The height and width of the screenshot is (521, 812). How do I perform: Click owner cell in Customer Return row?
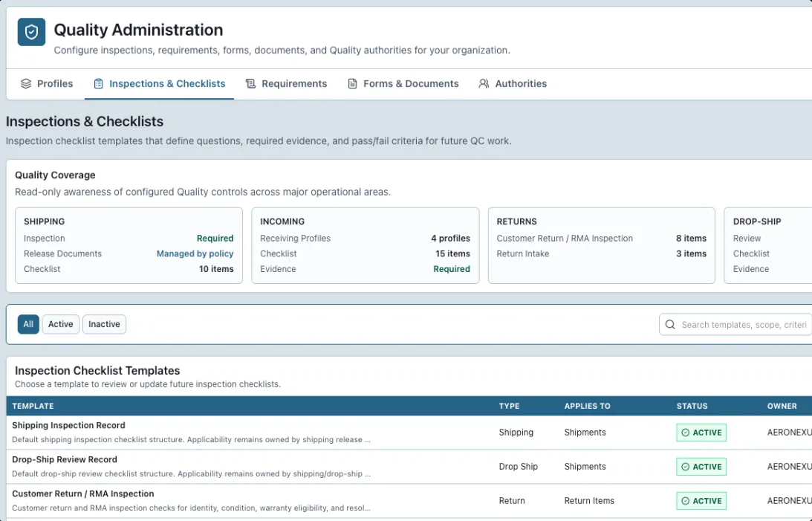[789, 501]
